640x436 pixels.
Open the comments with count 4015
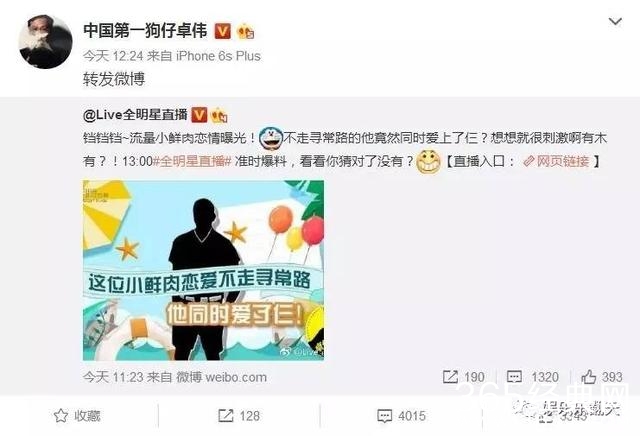(402, 416)
